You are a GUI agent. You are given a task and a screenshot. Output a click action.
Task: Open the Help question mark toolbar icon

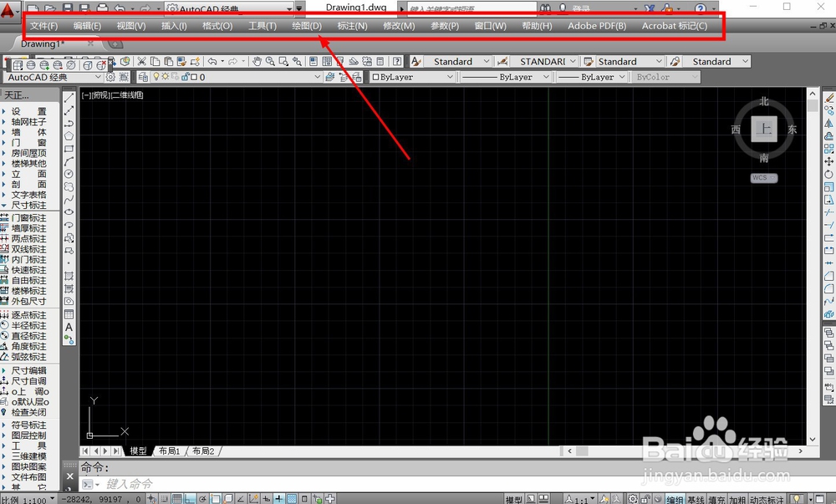[x=397, y=62]
